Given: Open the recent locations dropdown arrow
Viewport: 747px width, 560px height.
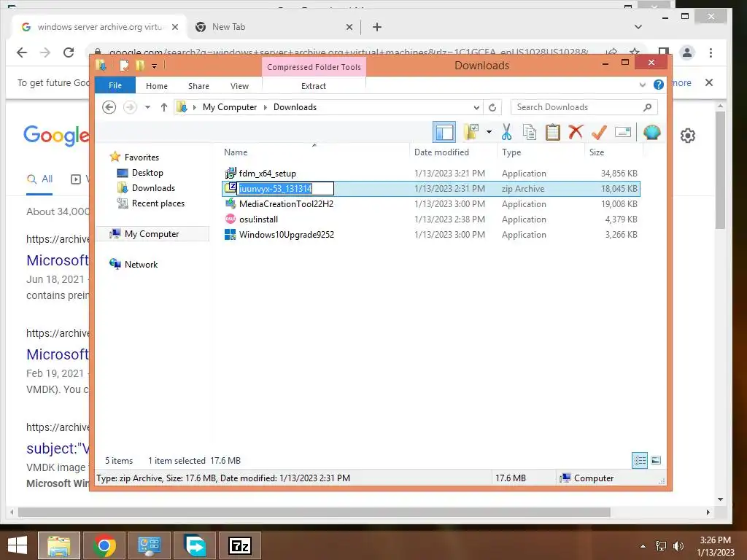Looking at the screenshot, I should pos(147,107).
